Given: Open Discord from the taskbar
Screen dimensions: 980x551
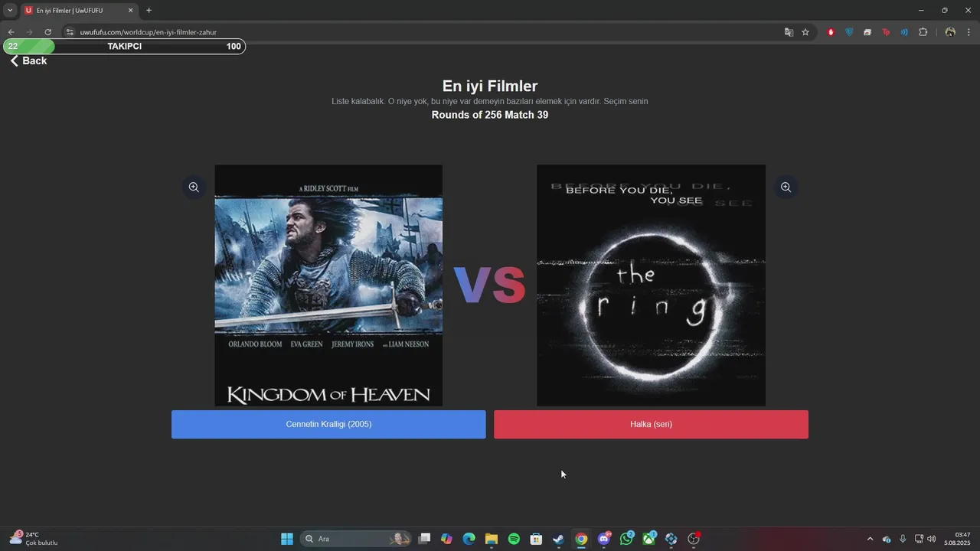Looking at the screenshot, I should click(604, 539).
